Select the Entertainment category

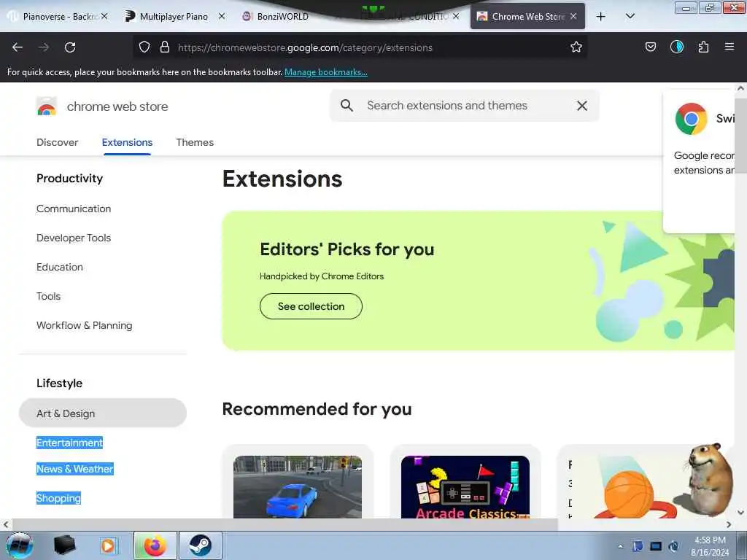(69, 443)
